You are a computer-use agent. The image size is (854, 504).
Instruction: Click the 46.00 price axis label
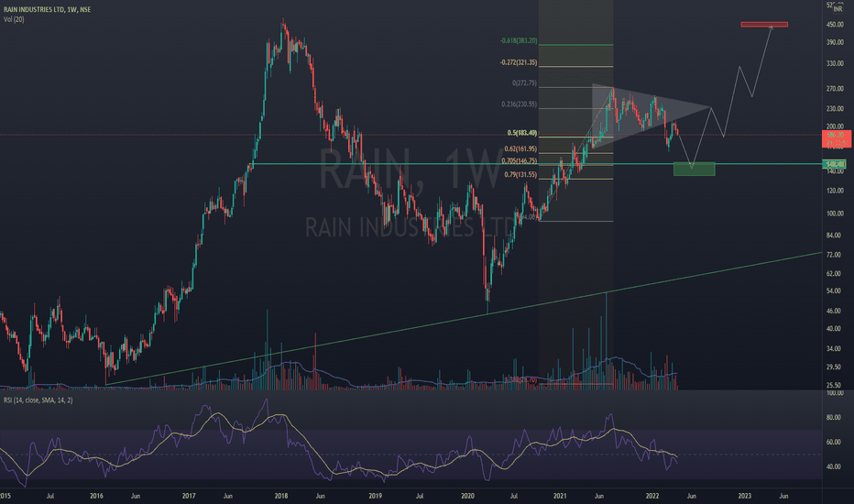pos(834,312)
